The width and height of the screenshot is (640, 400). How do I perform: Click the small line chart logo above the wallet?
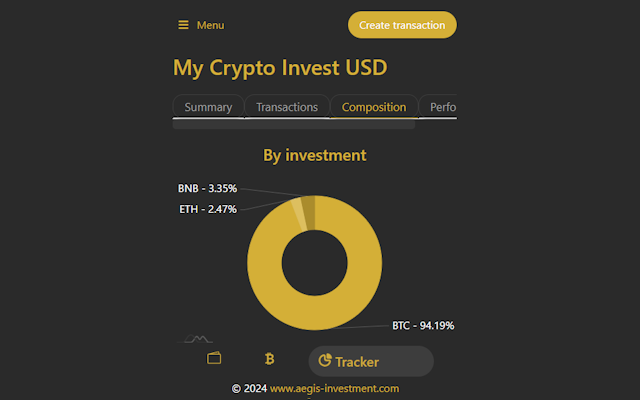(197, 340)
